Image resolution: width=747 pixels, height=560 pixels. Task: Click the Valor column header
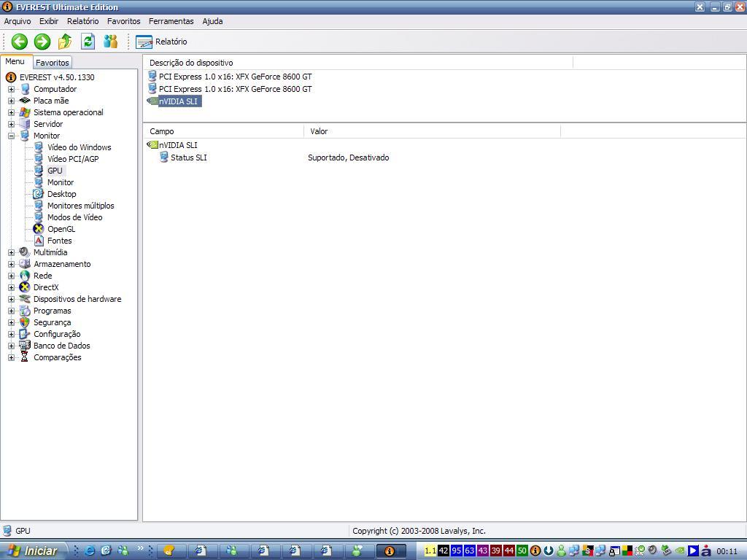(x=433, y=131)
